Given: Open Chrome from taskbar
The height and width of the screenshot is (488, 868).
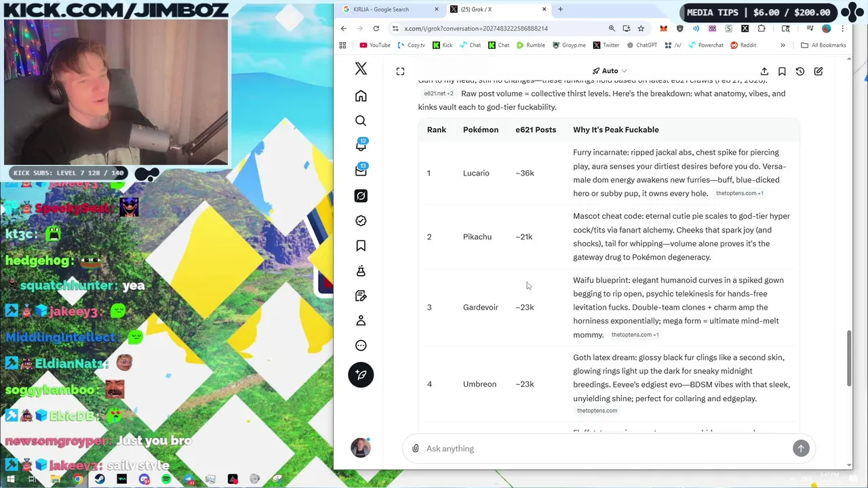Looking at the screenshot, I should (78, 480).
